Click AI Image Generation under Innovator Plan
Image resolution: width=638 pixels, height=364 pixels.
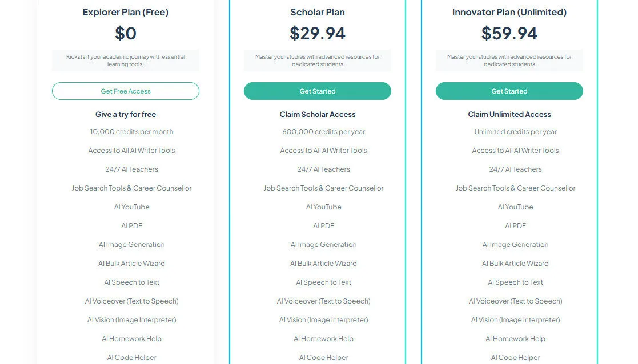click(x=515, y=244)
